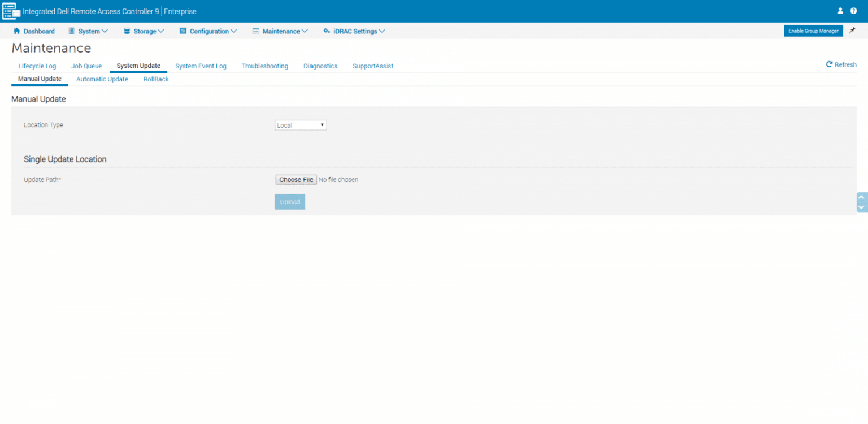Viewport: 868px width, 424px height.
Task: Expand the Configuration dropdown chevron
Action: click(234, 32)
